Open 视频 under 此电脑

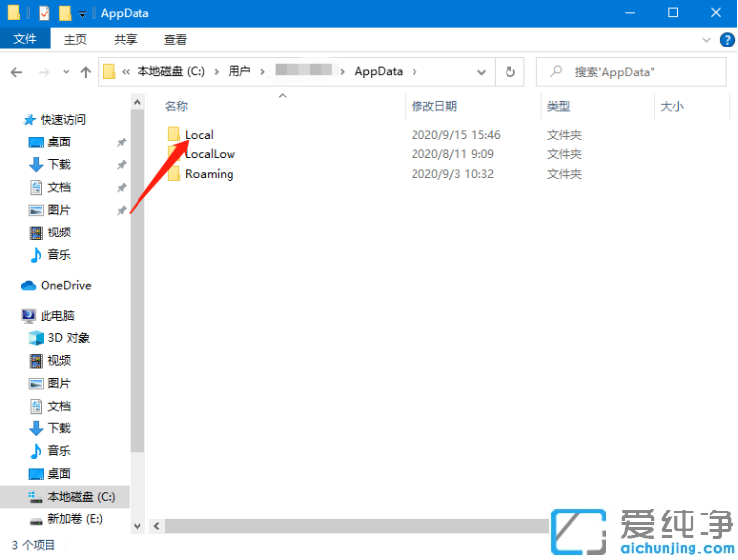tap(59, 361)
